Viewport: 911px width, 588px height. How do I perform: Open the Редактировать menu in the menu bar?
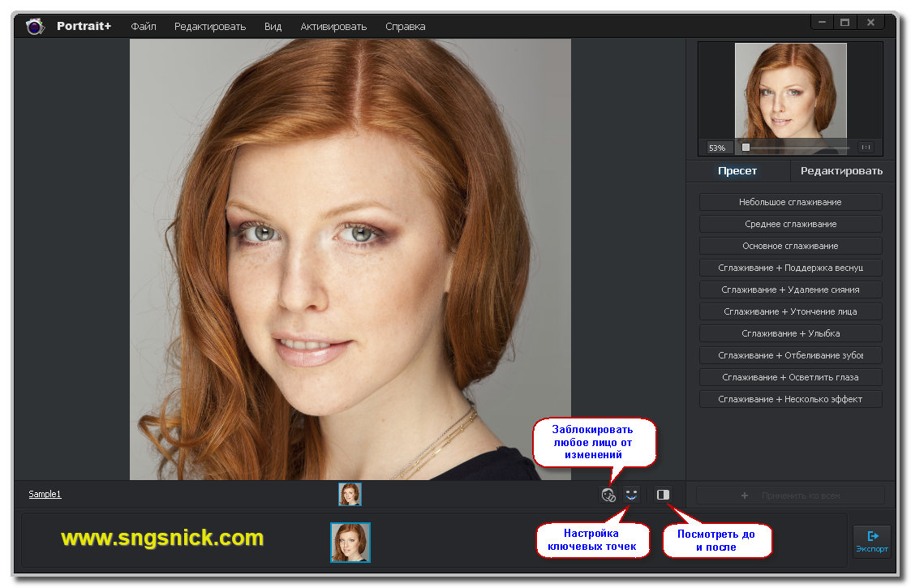tap(210, 27)
